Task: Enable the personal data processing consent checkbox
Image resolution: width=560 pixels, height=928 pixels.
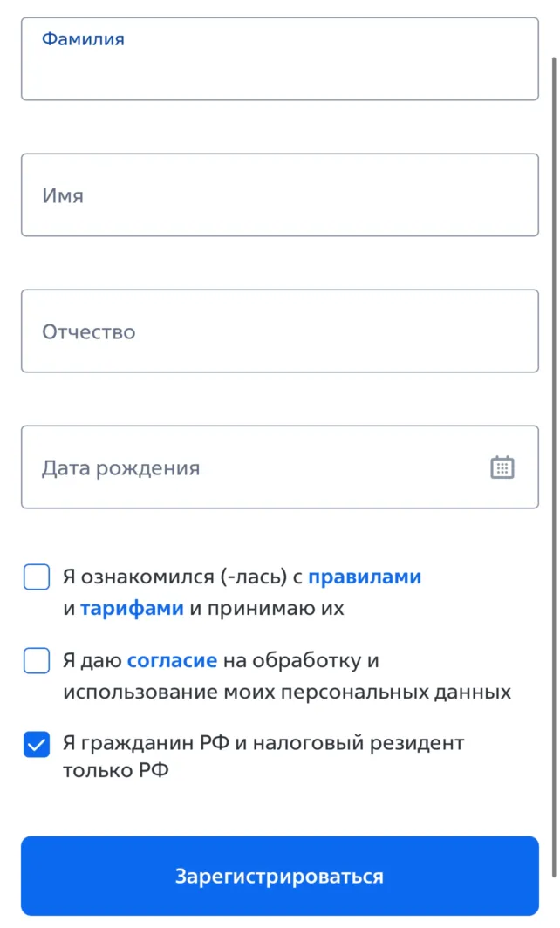Action: click(36, 661)
